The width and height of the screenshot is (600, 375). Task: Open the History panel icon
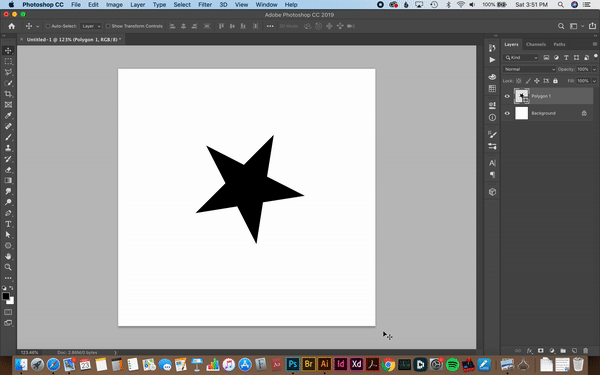(492, 48)
